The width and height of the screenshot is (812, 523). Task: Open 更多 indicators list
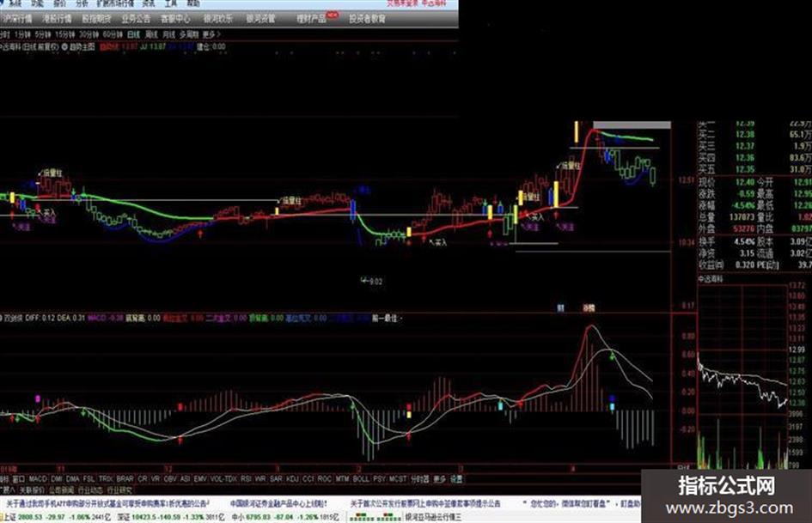439,479
